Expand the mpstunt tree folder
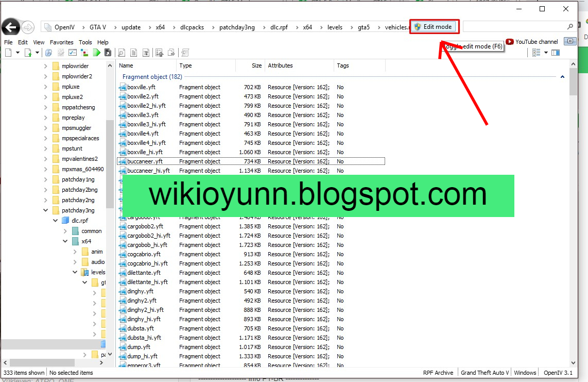 (45, 149)
